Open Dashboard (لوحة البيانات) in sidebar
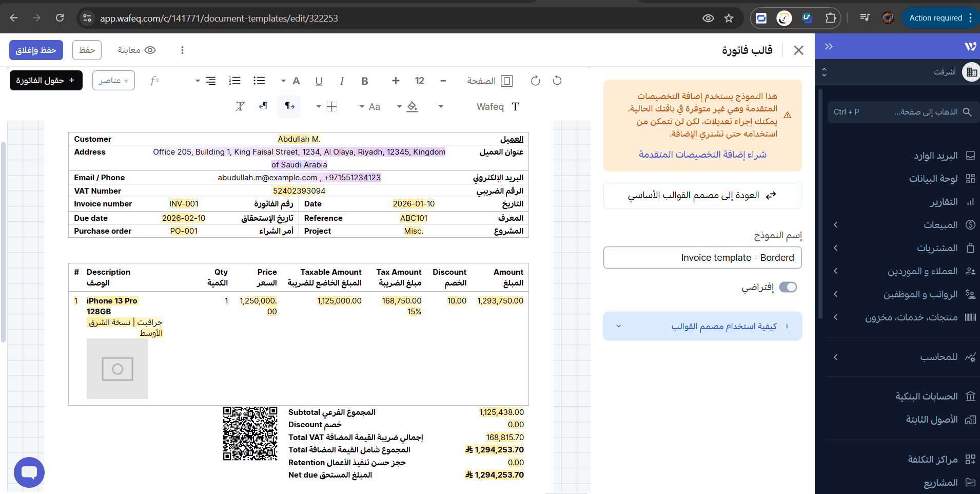980x494 pixels. point(942,179)
